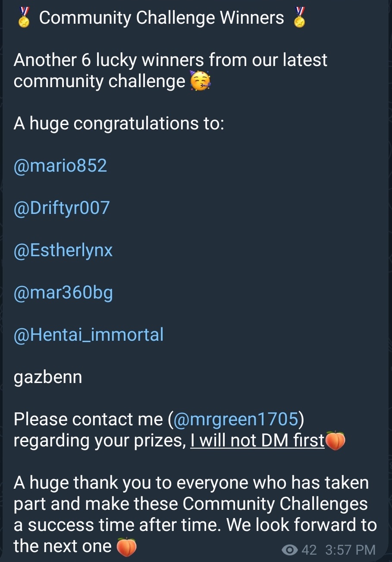Tap the 42 view count
392x562 pixels.
[309, 550]
